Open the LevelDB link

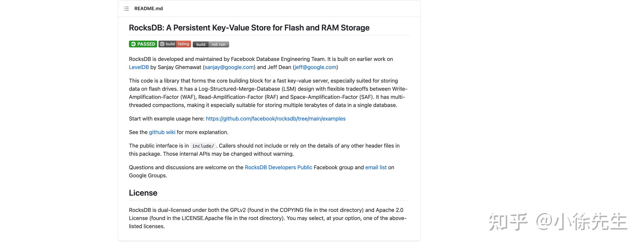[139, 67]
